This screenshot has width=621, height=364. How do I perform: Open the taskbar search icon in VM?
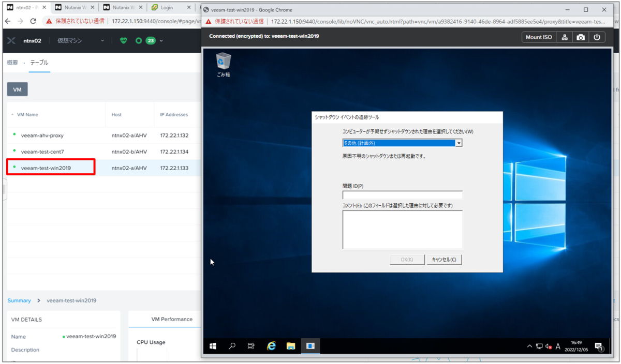point(232,346)
